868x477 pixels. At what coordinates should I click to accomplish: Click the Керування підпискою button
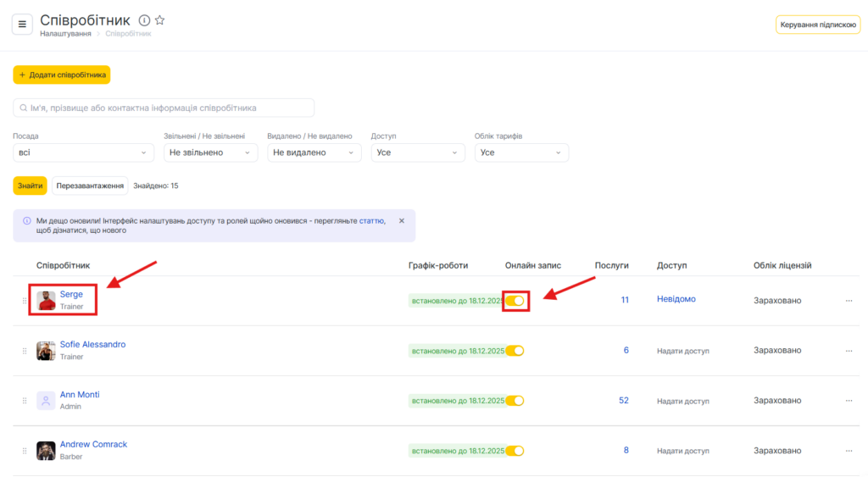click(x=817, y=25)
